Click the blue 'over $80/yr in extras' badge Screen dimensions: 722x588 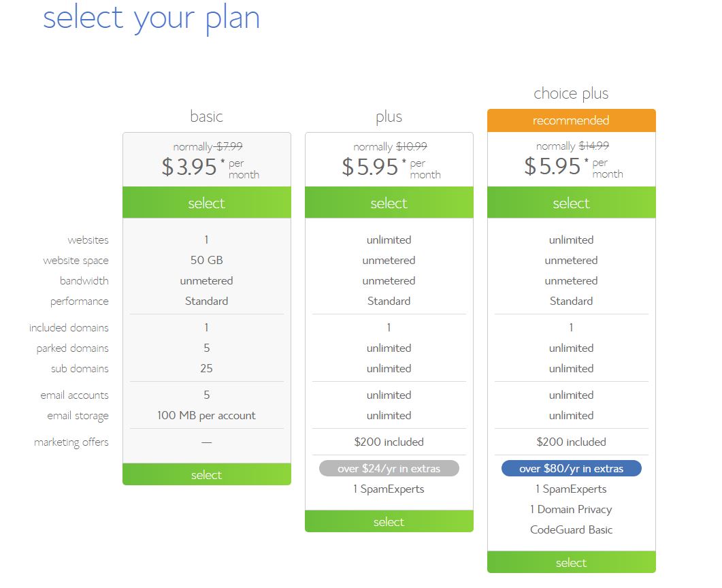click(571, 468)
